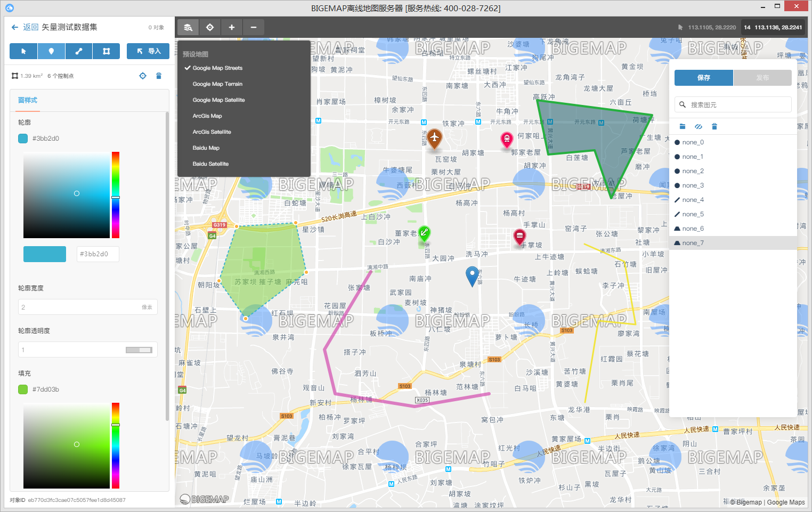Activate the line drawing tool
Viewport: 812px width, 512px height.
79,51
